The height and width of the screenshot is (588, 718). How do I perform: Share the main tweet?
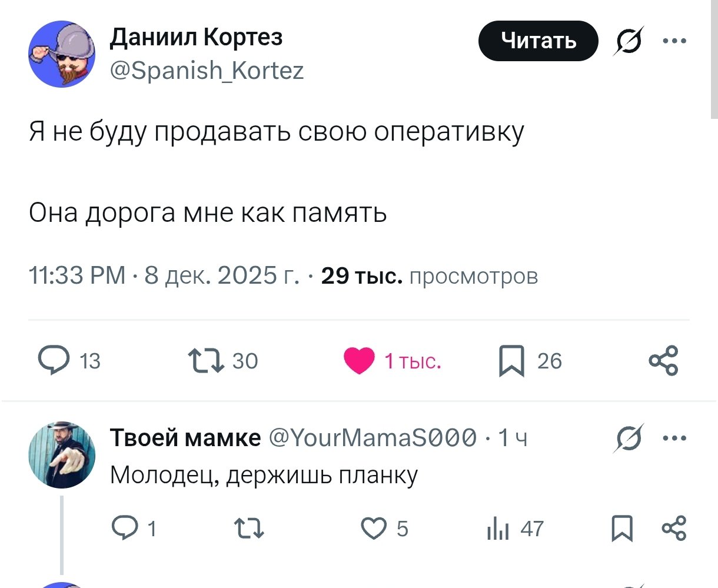[664, 361]
